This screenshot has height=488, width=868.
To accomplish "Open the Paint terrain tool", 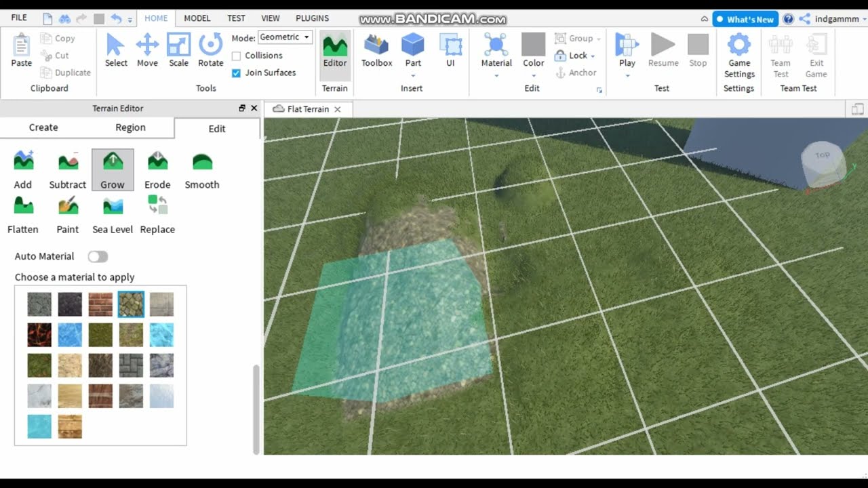I will (68, 215).
